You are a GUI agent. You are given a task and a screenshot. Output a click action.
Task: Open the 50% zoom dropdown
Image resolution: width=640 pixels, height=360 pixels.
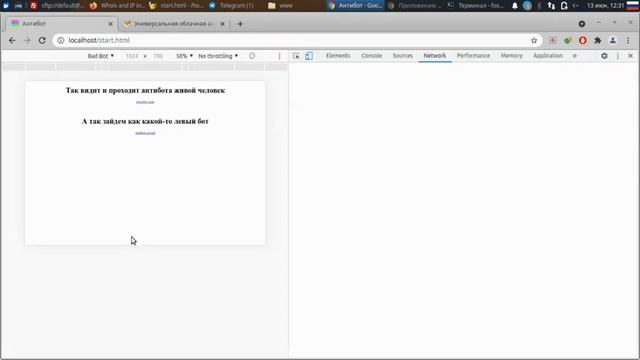click(184, 56)
